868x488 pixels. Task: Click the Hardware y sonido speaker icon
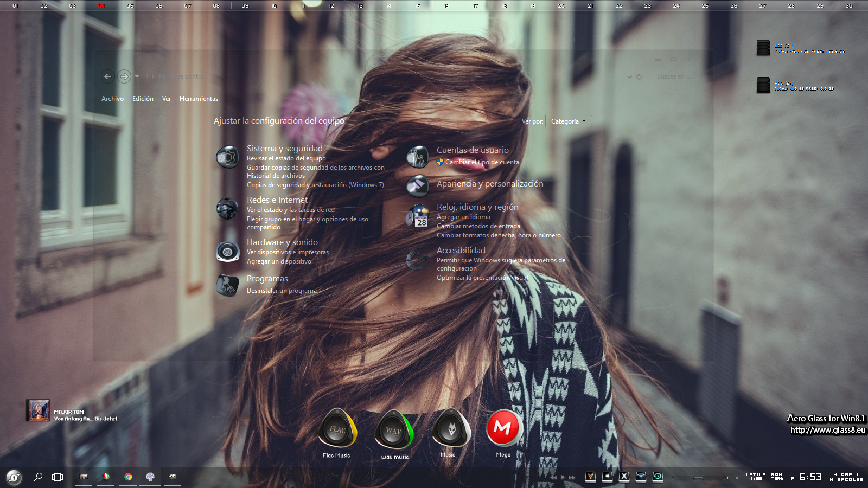pyautogui.click(x=227, y=252)
